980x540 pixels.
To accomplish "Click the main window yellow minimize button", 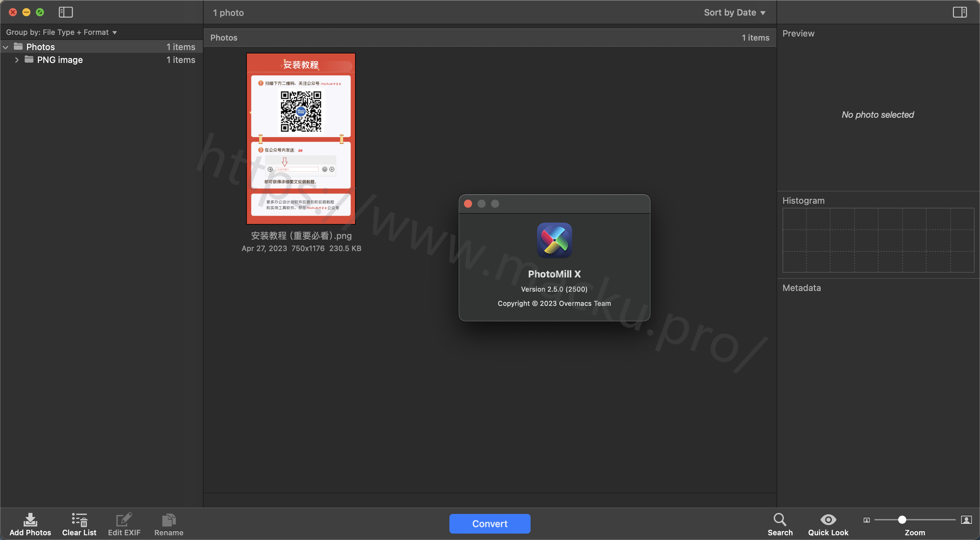I will [x=26, y=12].
